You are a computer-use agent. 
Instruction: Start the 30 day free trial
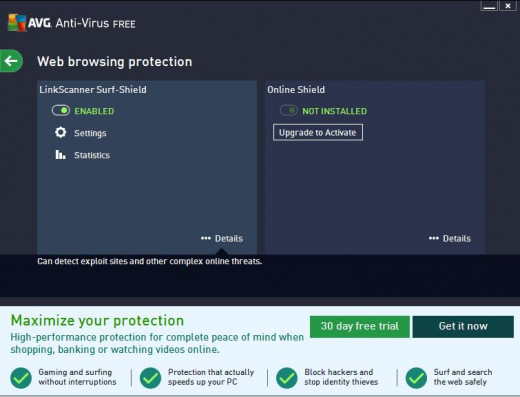coord(360,326)
